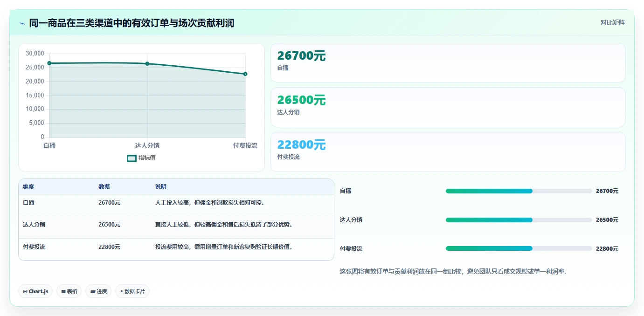Click the 数据卡片 tag chip

(132, 291)
